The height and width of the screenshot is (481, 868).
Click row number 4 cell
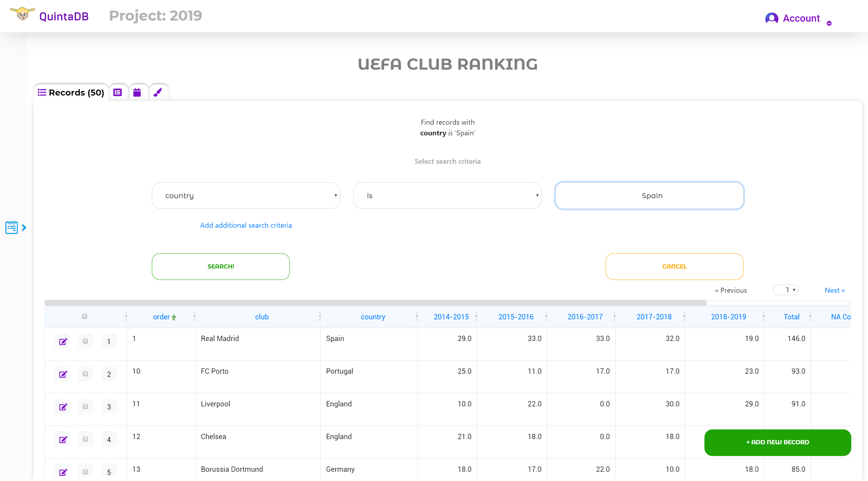pos(109,439)
